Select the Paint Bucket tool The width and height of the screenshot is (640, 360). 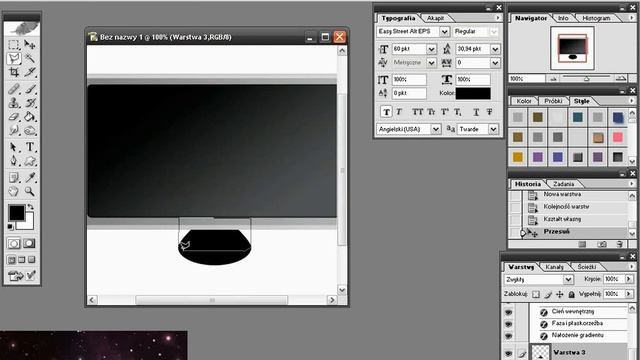29,117
